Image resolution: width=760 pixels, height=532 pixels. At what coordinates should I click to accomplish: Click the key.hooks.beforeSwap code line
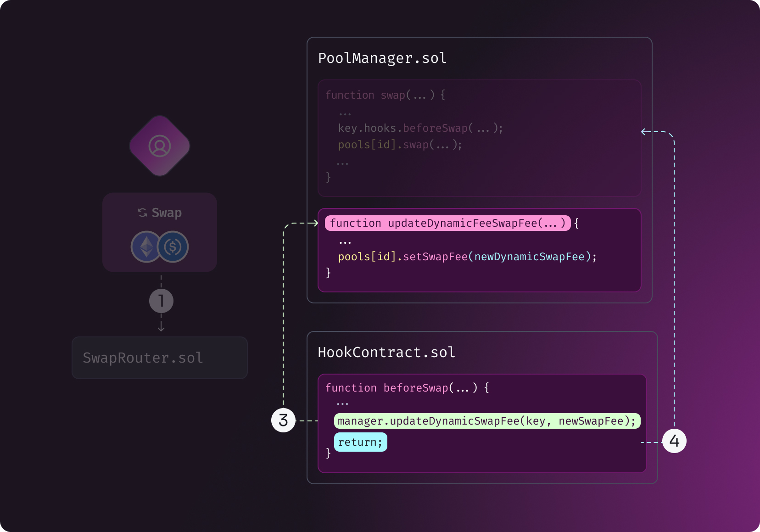420,128
